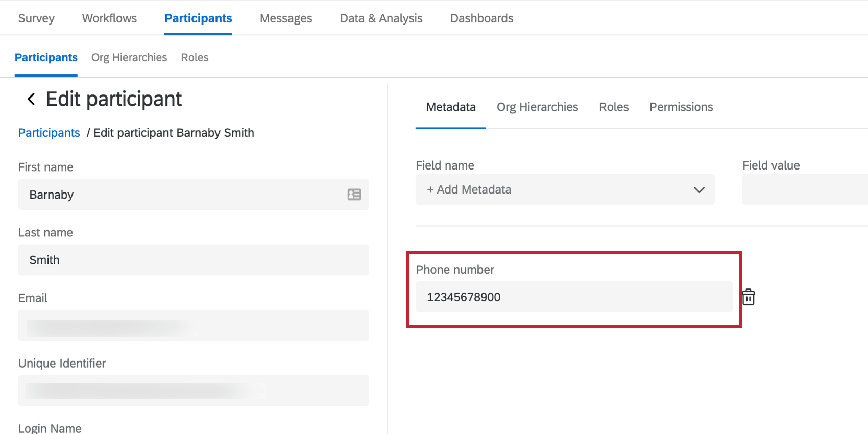Switch to the Permissions panel tab
868x434 pixels.
tap(681, 107)
